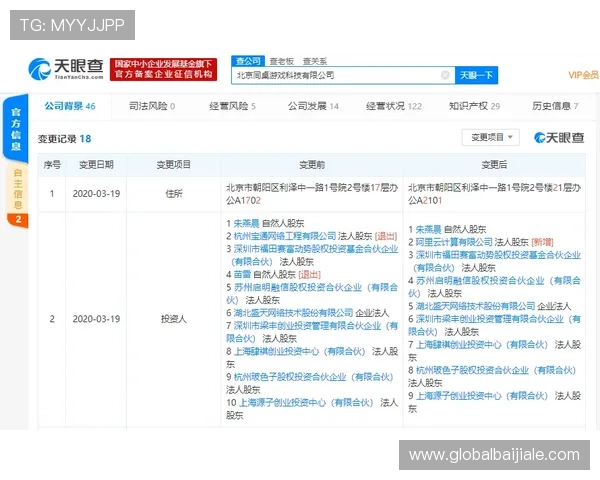Open 湖北盛天网络技术 link in 变更后 column
This screenshot has height=480, width=600.
pos(475,306)
